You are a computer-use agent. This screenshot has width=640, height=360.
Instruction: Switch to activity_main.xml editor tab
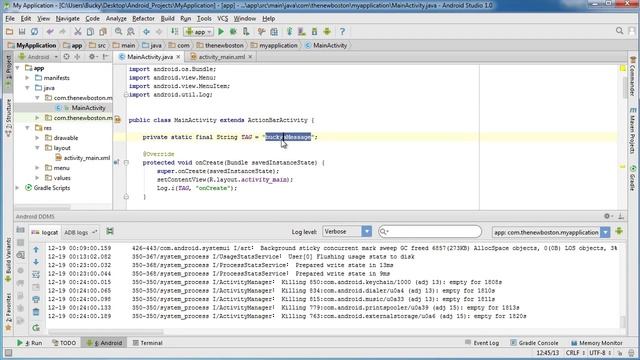(221, 57)
